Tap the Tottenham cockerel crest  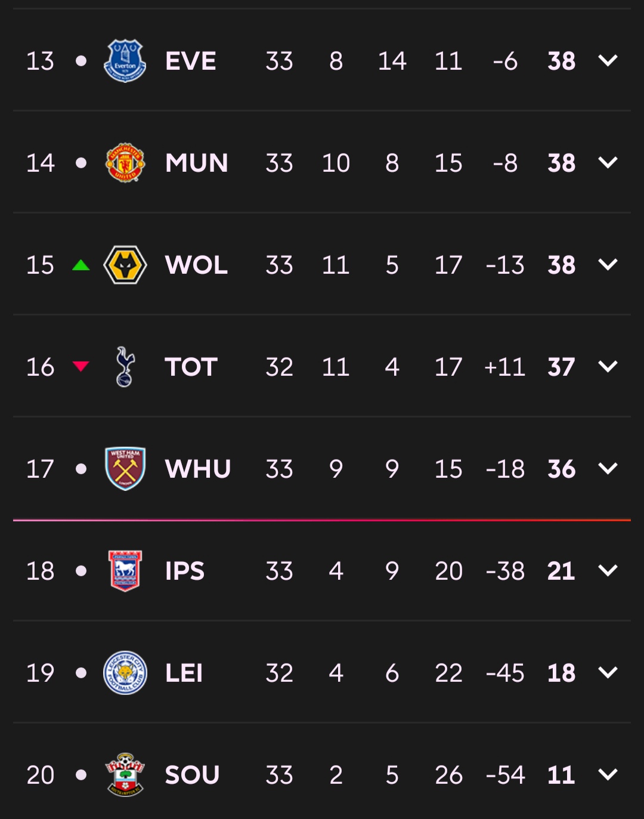(x=125, y=367)
